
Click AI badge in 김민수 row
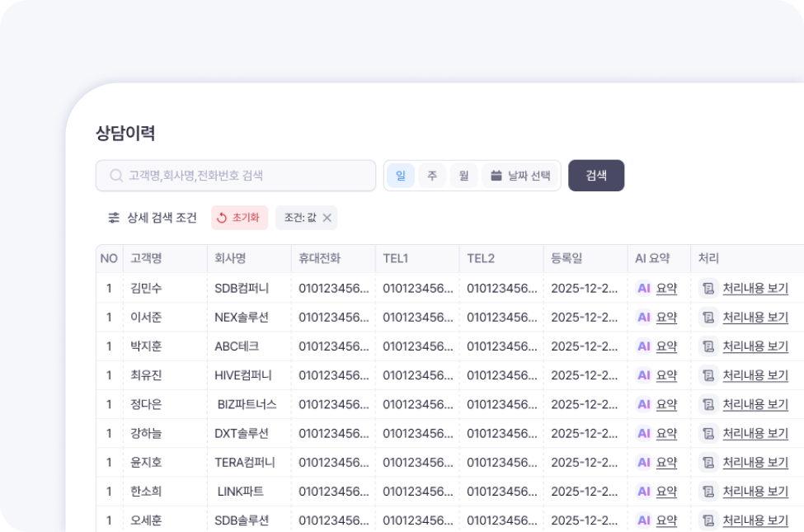pos(643,289)
